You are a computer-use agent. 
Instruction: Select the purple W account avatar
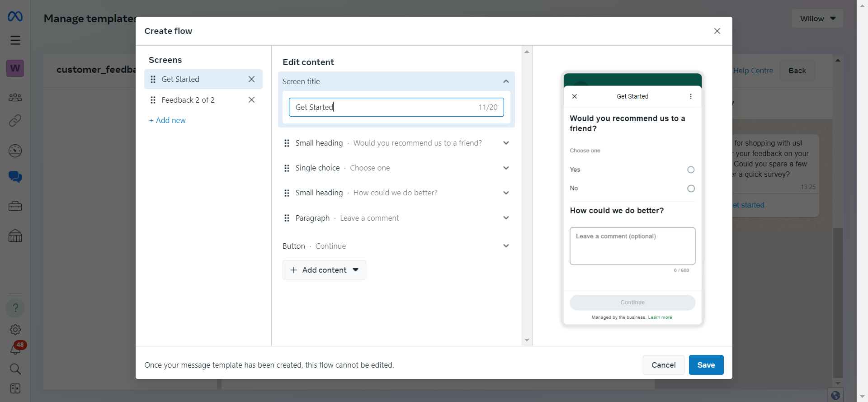(15, 68)
